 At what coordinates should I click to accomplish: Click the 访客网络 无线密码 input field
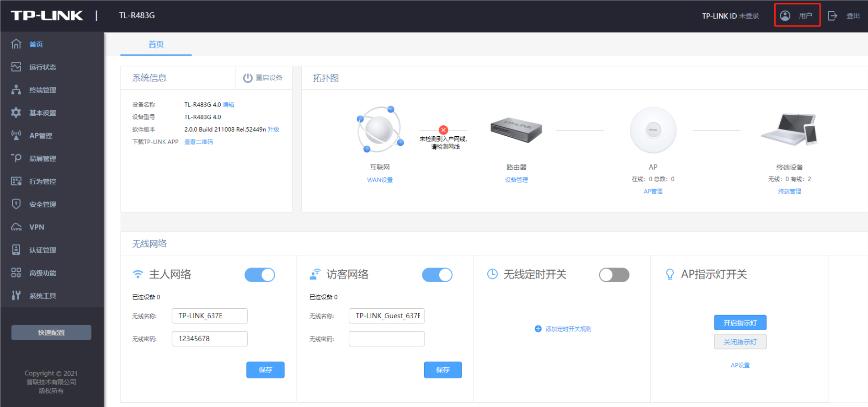click(387, 339)
